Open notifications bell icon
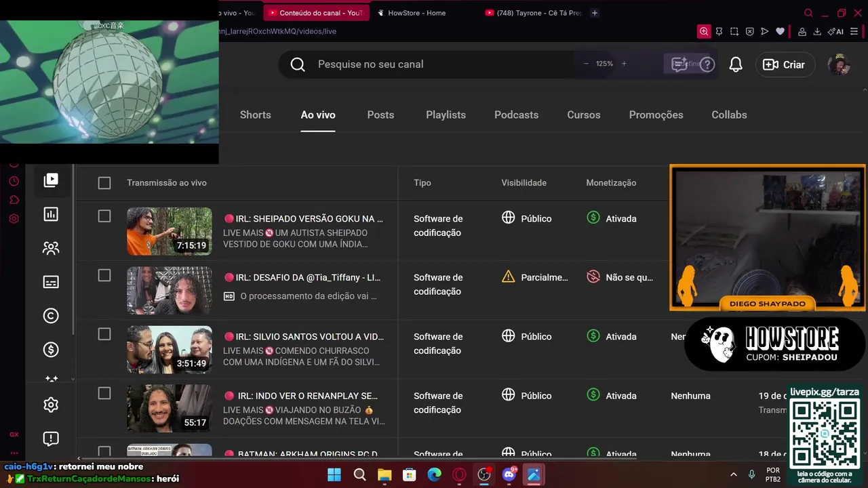868x488 pixels. [736, 64]
